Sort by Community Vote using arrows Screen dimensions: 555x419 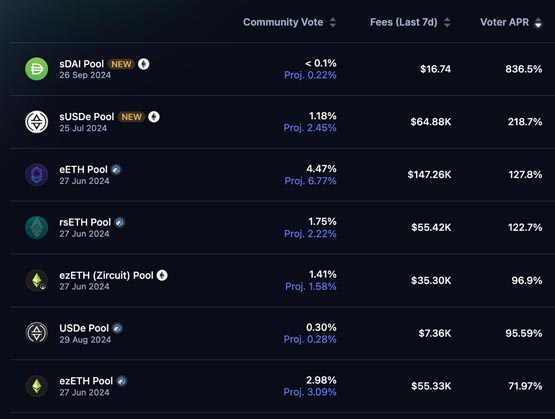point(332,22)
